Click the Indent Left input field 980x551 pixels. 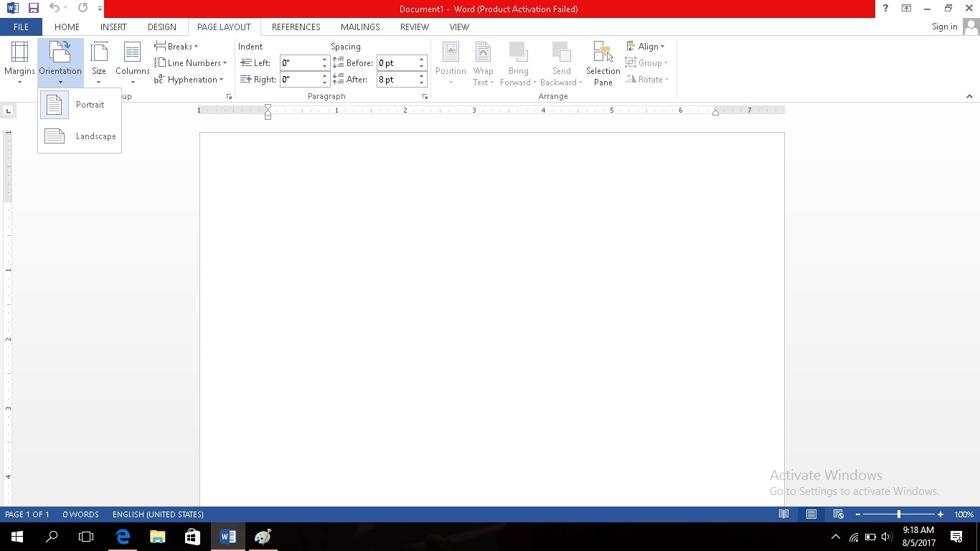pos(300,63)
